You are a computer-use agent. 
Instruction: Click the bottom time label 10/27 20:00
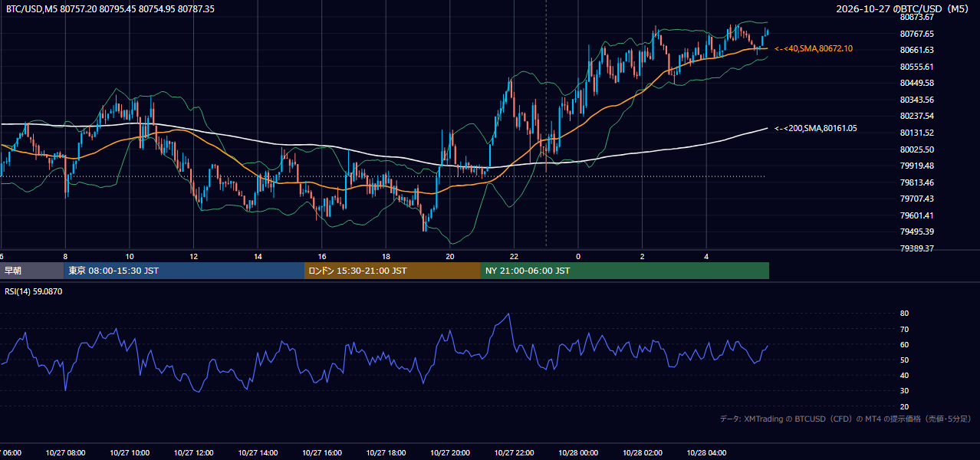450,452
